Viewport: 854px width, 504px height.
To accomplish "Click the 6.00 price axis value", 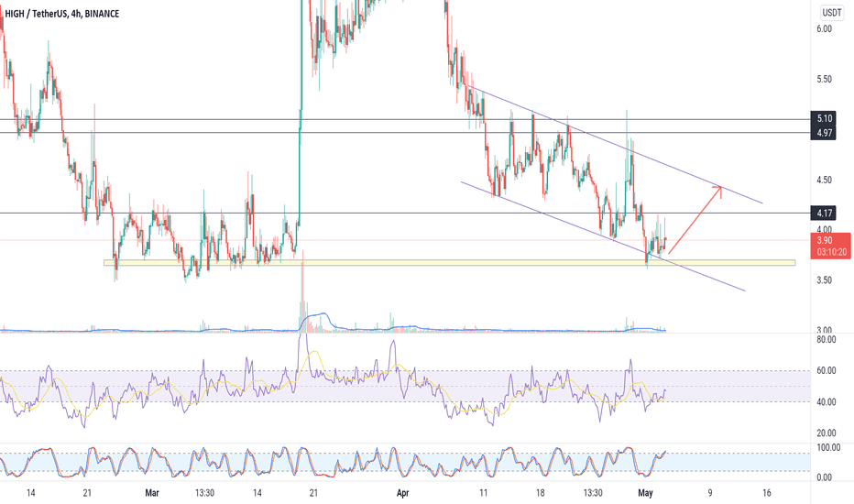I will pos(824,29).
